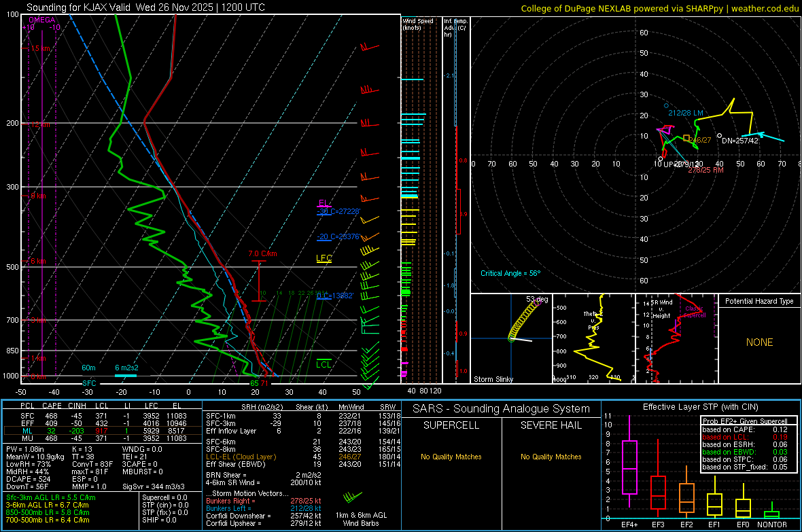Click the Bunkers Left = 212/28 kt line

(x=264, y=508)
